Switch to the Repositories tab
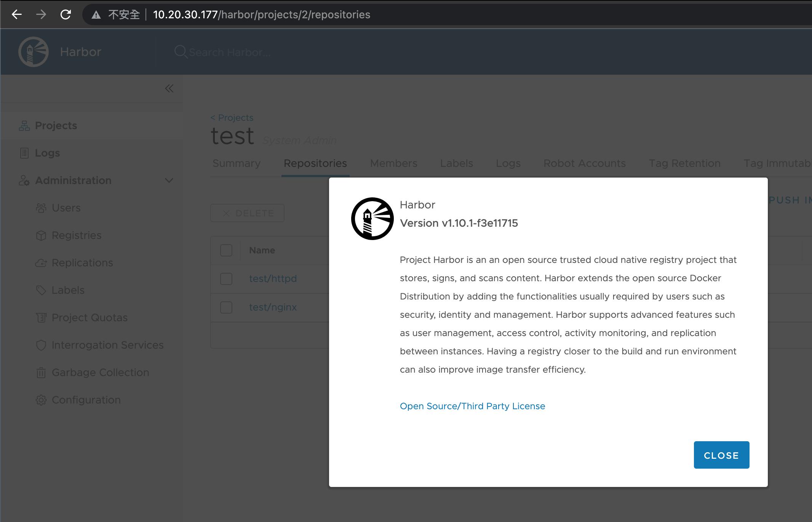 coord(315,163)
